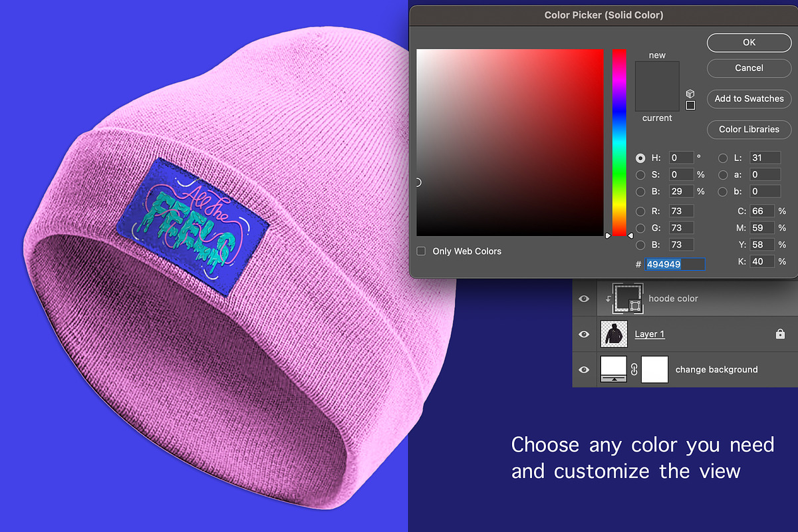Click the Lab b value field
This screenshot has height=532, width=798.
coord(765,192)
